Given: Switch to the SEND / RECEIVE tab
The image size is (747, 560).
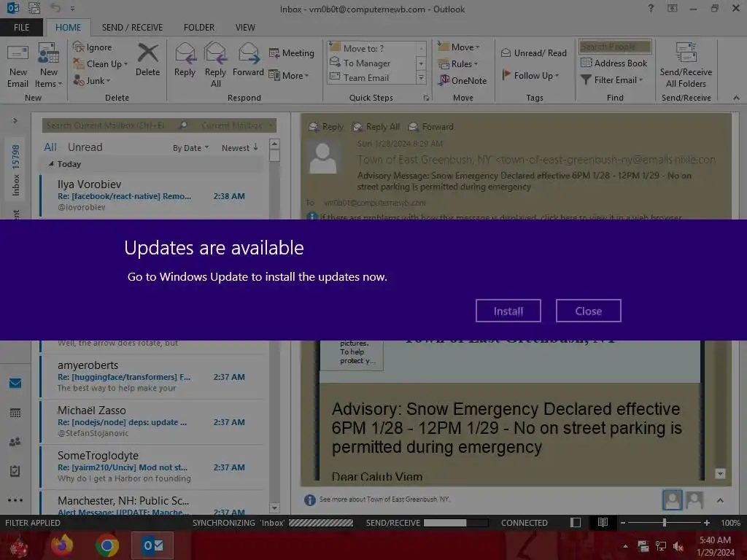Looking at the screenshot, I should (x=132, y=27).
